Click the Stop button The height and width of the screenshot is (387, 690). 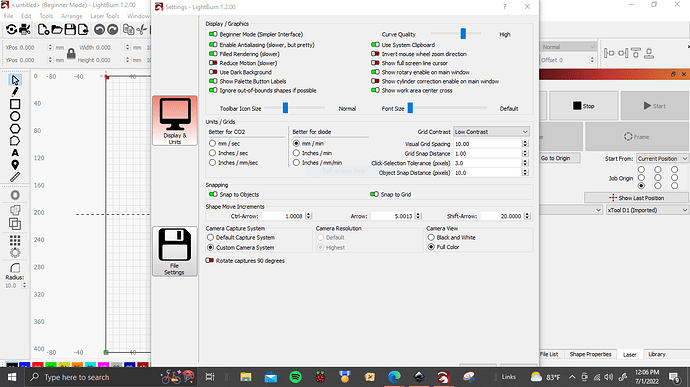(584, 106)
